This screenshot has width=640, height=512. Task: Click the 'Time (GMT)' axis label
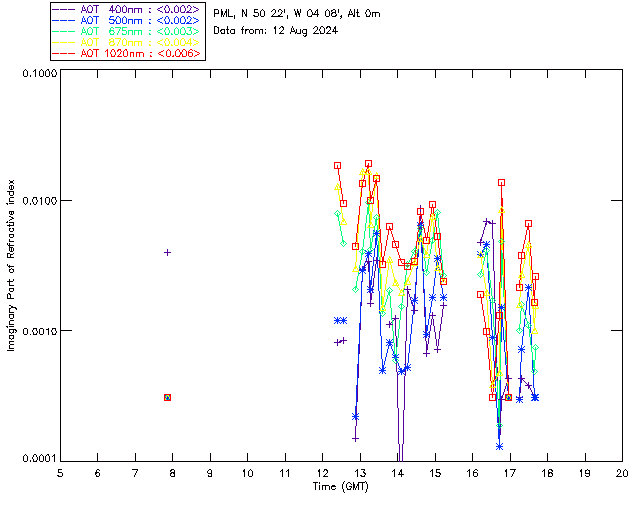tap(341, 486)
